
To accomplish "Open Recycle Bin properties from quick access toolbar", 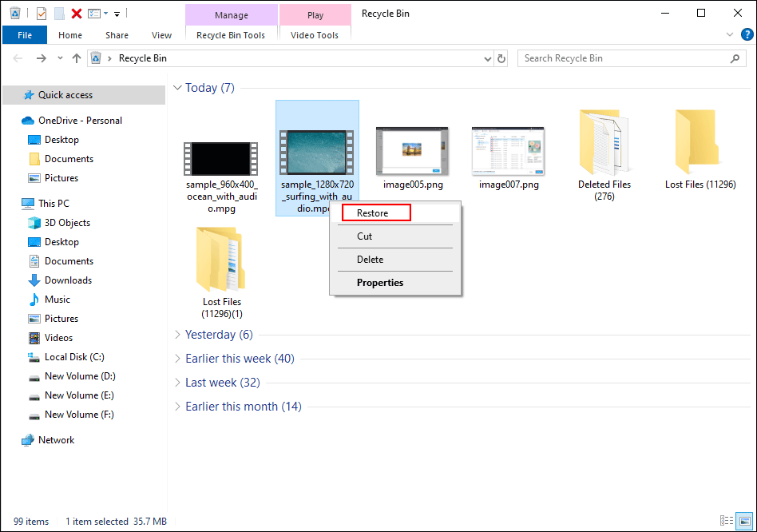I will pyautogui.click(x=14, y=14).
